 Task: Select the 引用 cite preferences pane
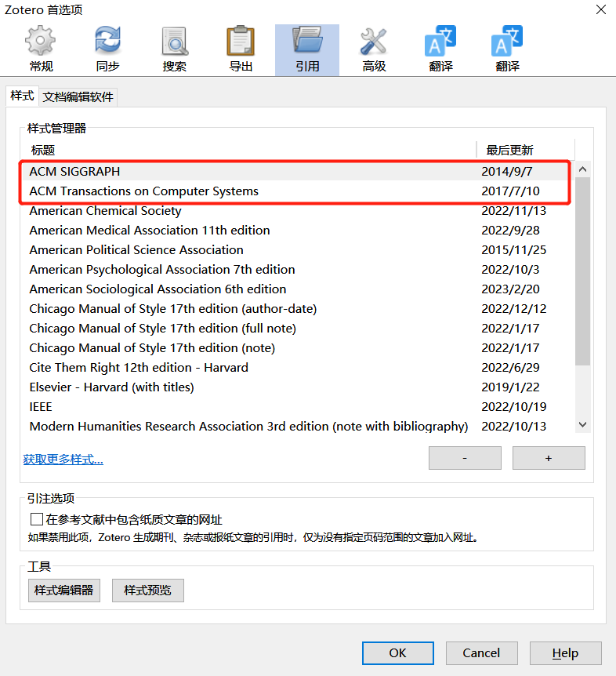pos(307,49)
